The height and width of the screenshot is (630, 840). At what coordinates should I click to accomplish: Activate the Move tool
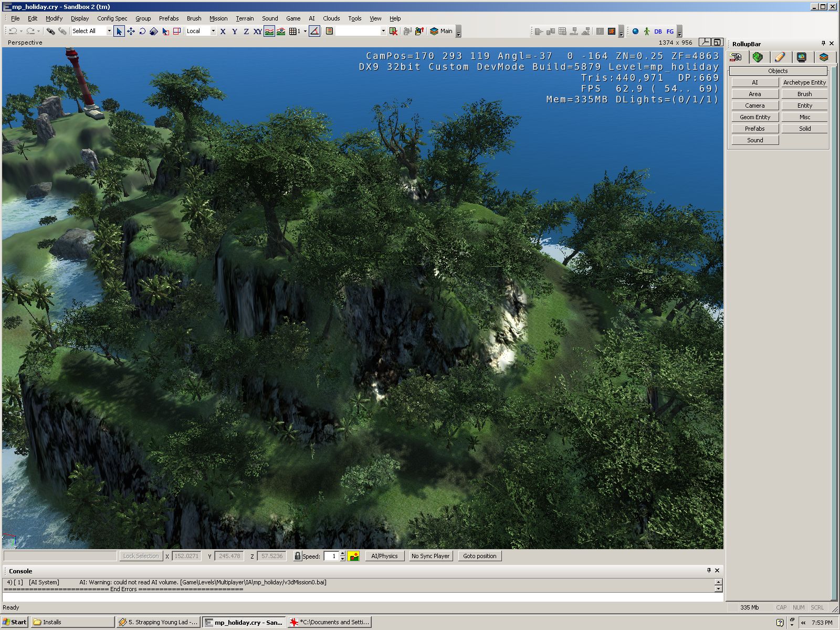131,31
